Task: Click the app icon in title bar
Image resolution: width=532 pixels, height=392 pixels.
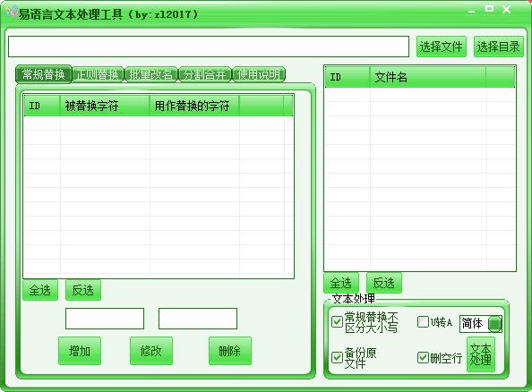Action: (x=12, y=12)
